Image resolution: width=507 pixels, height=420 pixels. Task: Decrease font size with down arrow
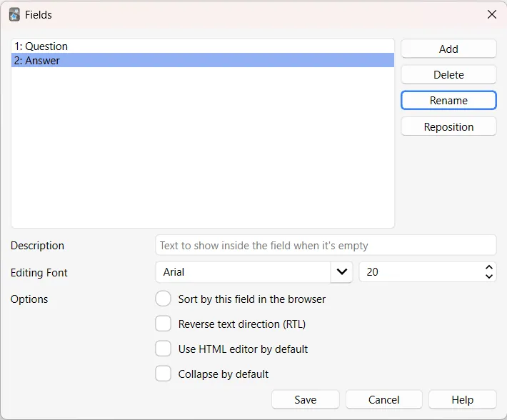tap(489, 276)
